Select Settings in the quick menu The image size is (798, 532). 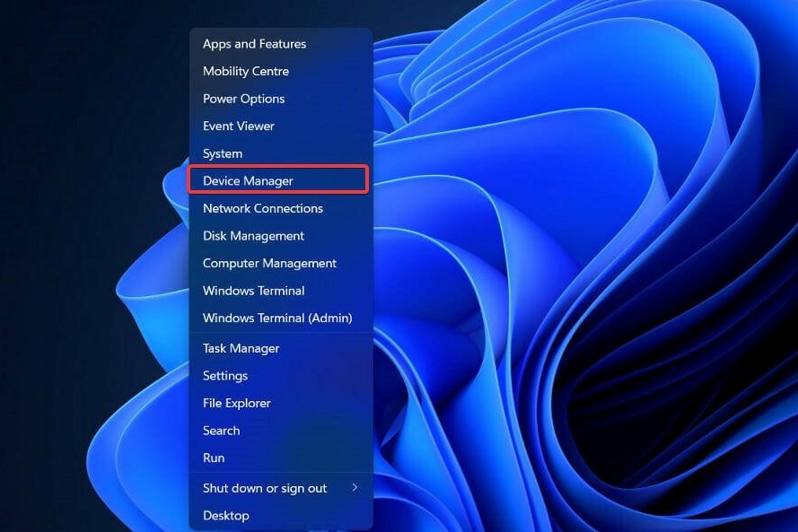click(225, 376)
